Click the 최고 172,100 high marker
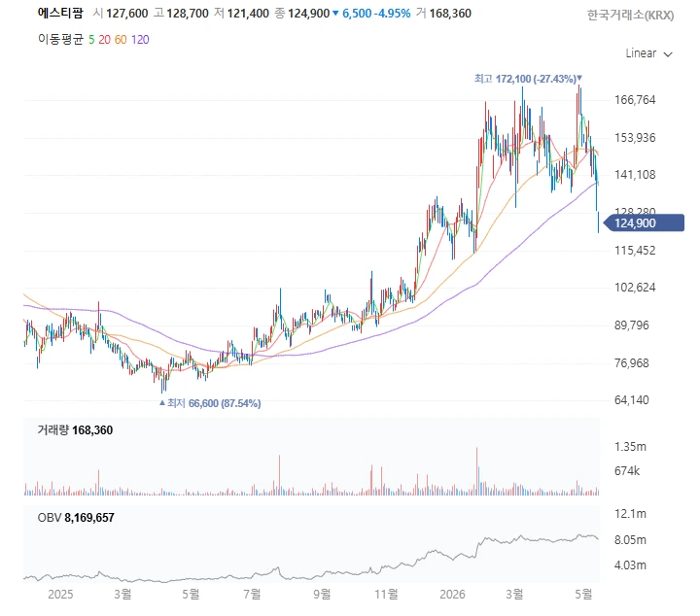 (528, 79)
